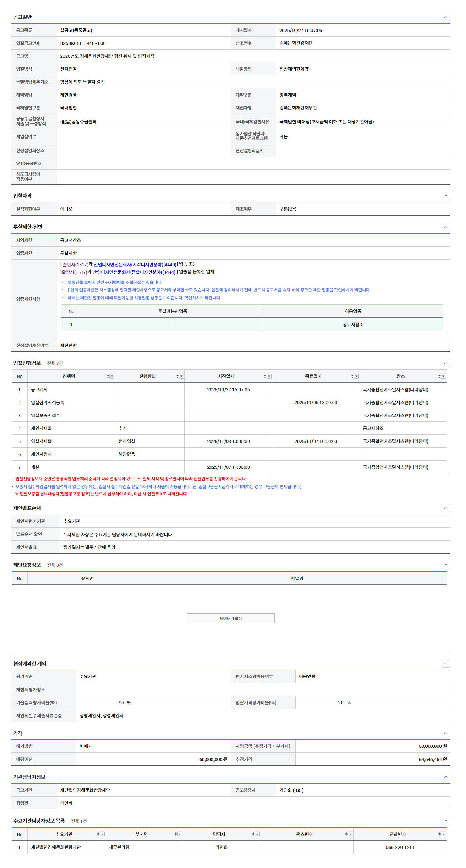The width and height of the screenshot is (466, 868).
Task: Collapse the 가격 section
Action: point(446,733)
